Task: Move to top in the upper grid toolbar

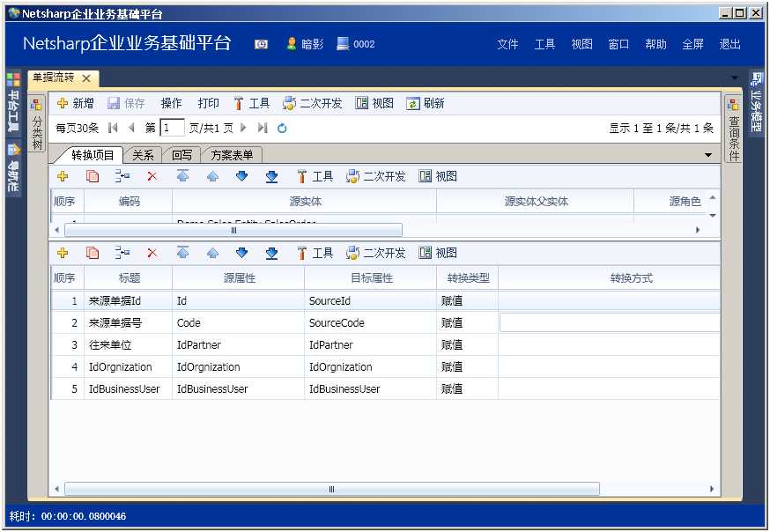Action: pos(182,176)
